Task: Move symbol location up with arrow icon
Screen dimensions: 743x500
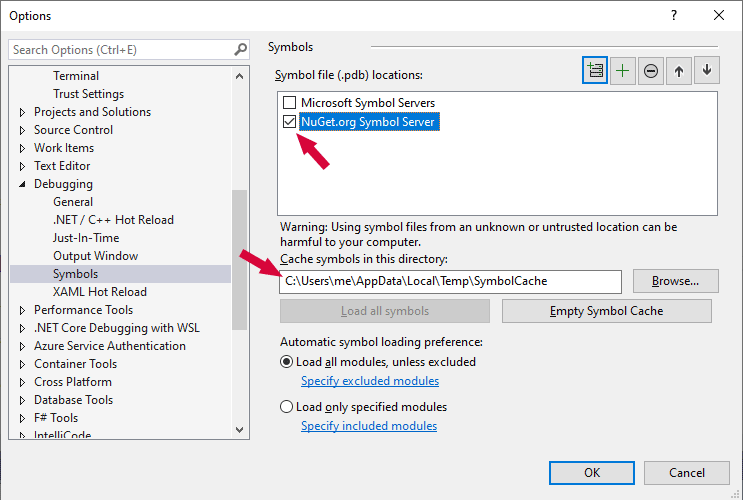Action: tap(679, 70)
